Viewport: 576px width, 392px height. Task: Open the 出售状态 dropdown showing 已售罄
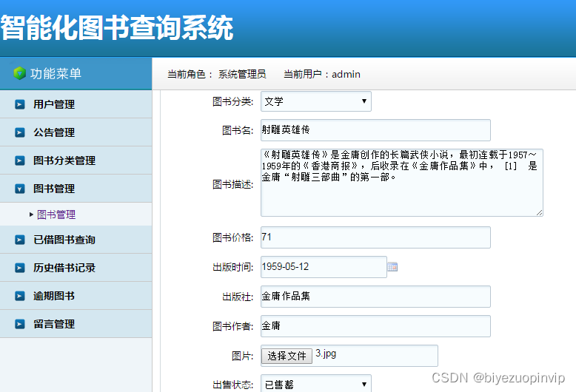click(x=316, y=384)
